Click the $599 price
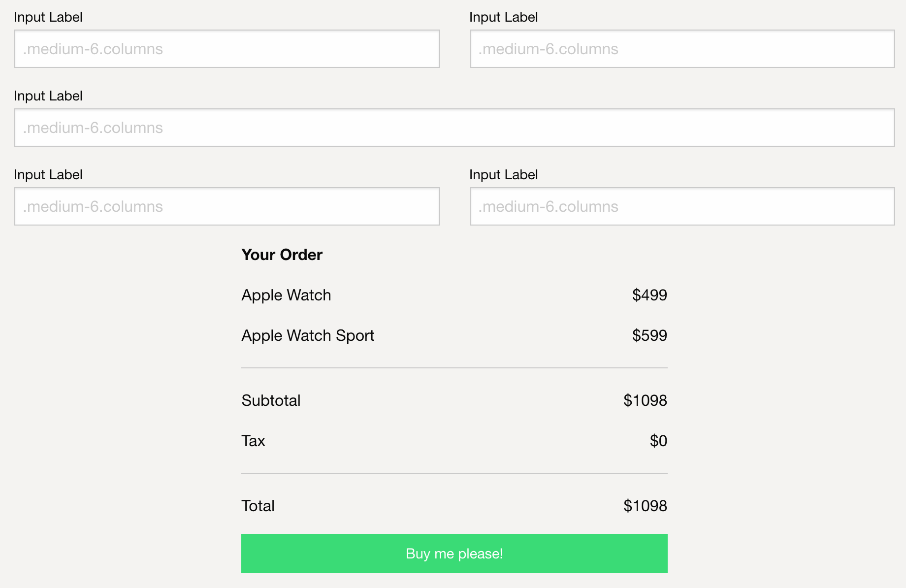 click(x=649, y=335)
